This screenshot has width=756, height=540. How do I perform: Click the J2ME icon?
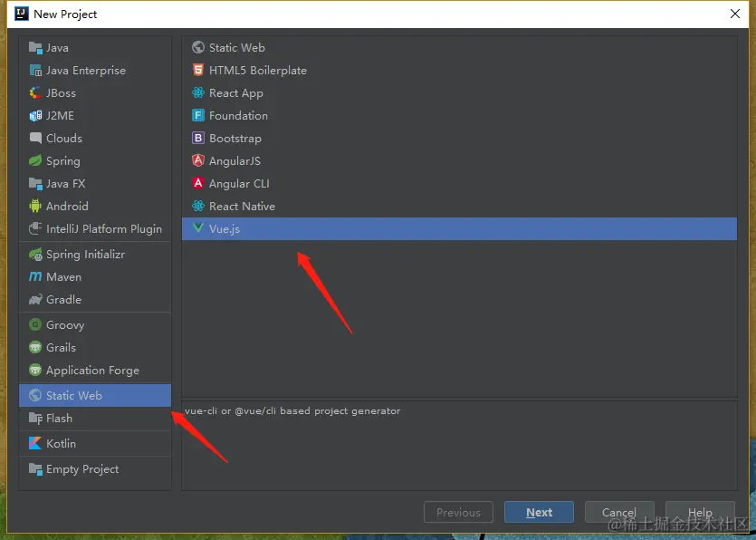click(x=35, y=116)
